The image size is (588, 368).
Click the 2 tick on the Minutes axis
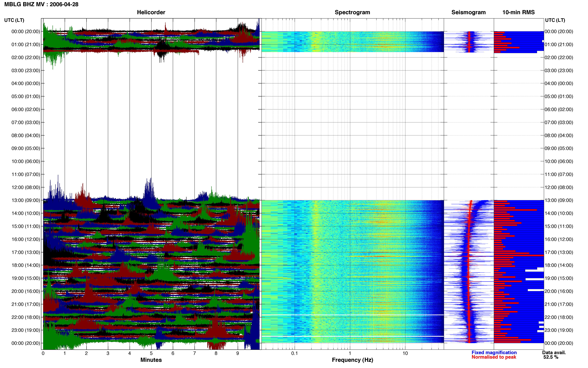pos(86,353)
